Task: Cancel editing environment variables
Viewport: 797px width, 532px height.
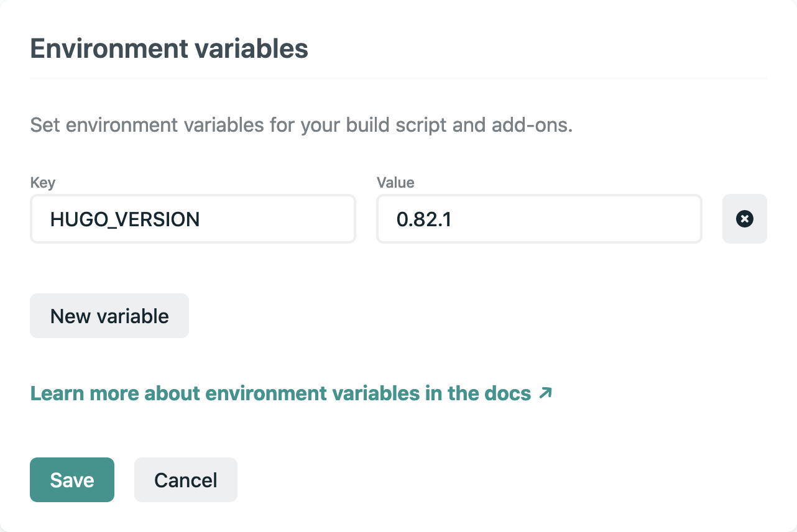Action: pos(186,480)
